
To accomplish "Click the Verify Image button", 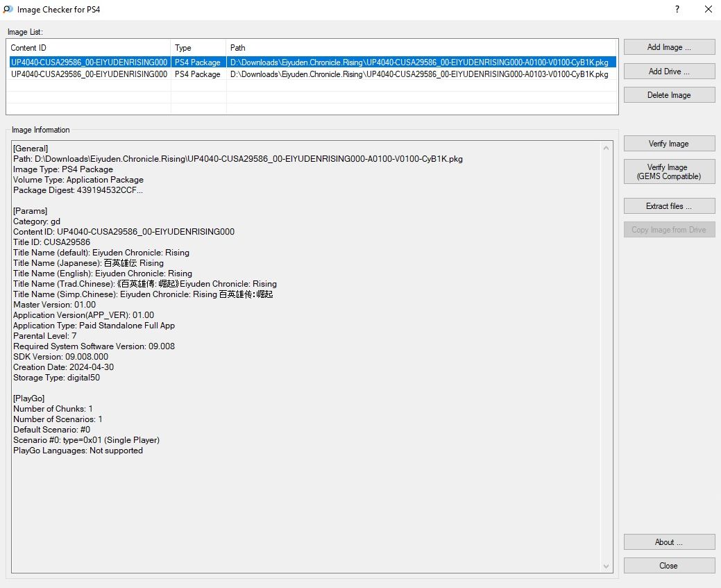I will click(x=669, y=144).
